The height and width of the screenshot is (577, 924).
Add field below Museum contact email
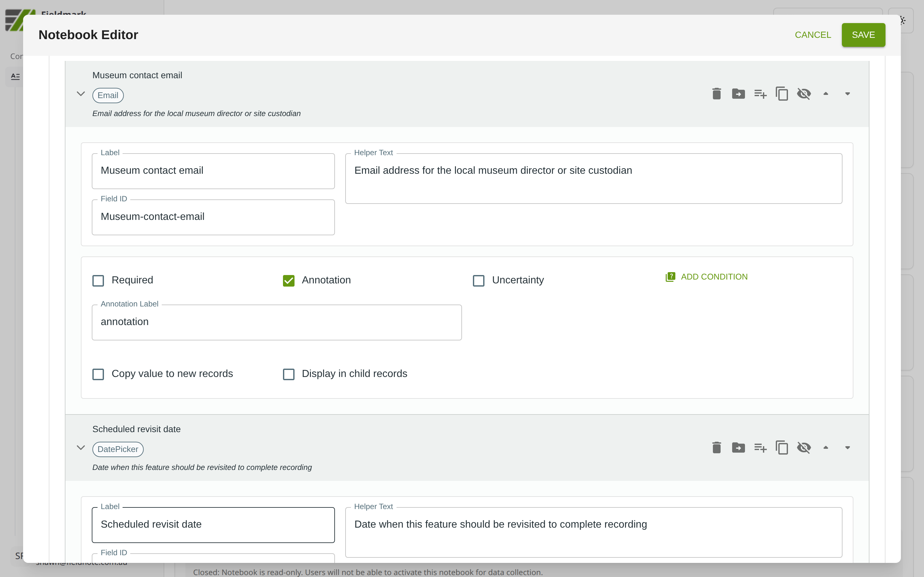[x=760, y=94]
